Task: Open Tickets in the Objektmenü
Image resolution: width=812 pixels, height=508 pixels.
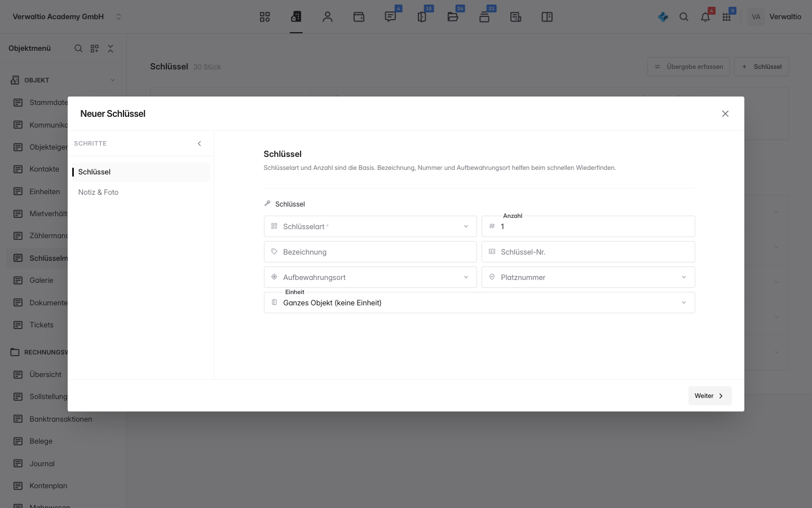Action: click(x=42, y=325)
